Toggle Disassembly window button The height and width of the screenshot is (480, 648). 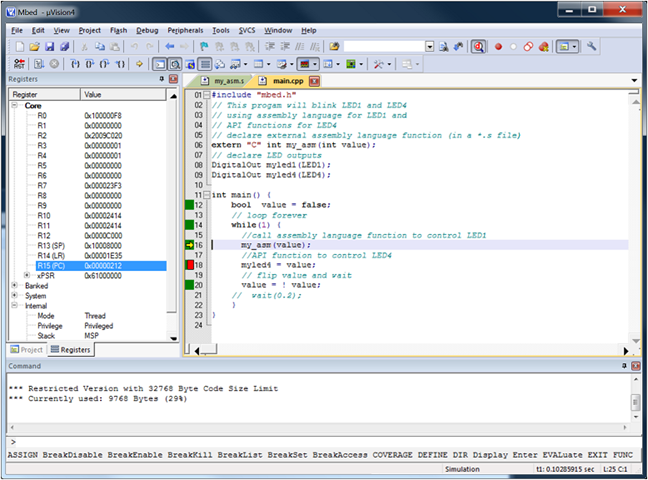click(175, 64)
